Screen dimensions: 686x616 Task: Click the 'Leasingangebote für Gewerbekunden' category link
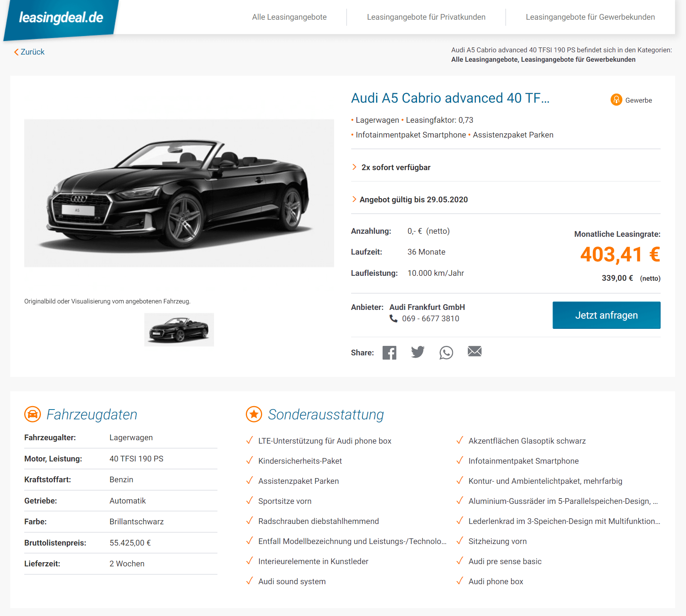(578, 59)
